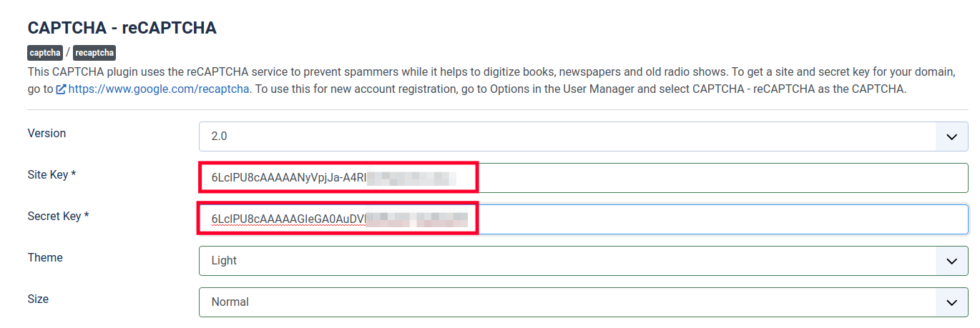The width and height of the screenshot is (980, 328).
Task: Click the 'Version' field label
Action: coord(46,134)
